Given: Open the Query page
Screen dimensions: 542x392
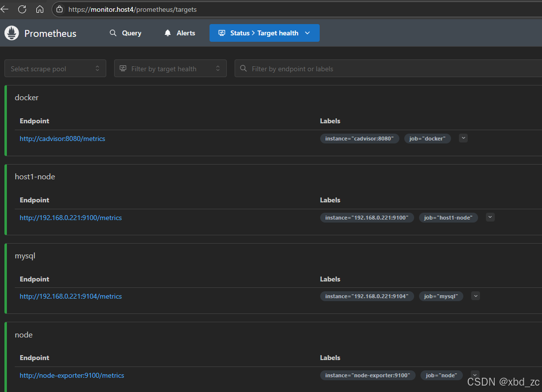Looking at the screenshot, I should [125, 33].
